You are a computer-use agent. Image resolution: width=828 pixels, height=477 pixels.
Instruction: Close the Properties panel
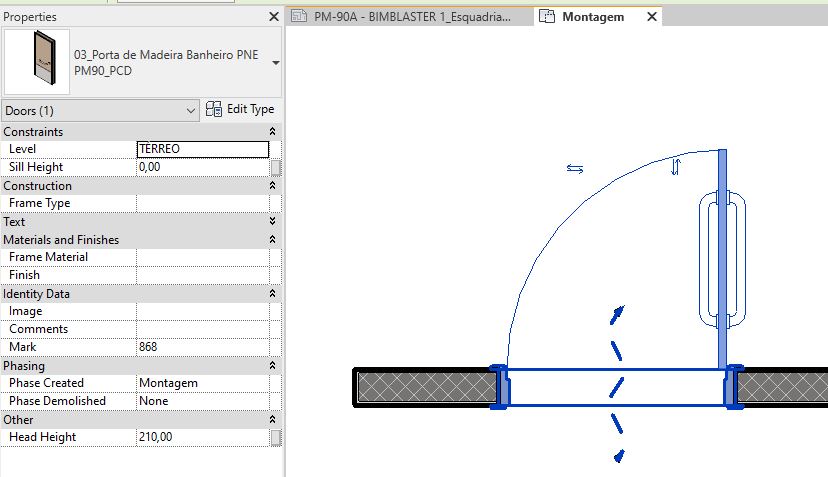tap(274, 17)
